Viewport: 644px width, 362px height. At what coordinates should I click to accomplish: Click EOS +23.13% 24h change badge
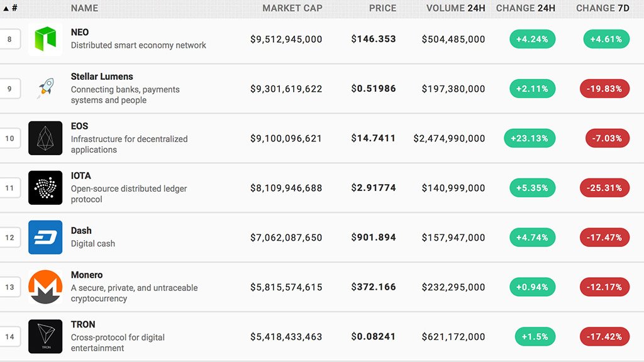530,138
